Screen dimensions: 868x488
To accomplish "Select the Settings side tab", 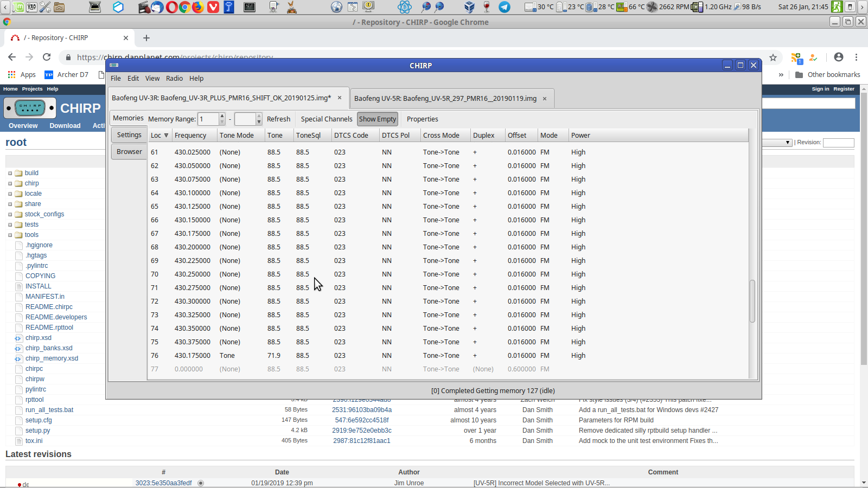I will point(129,134).
